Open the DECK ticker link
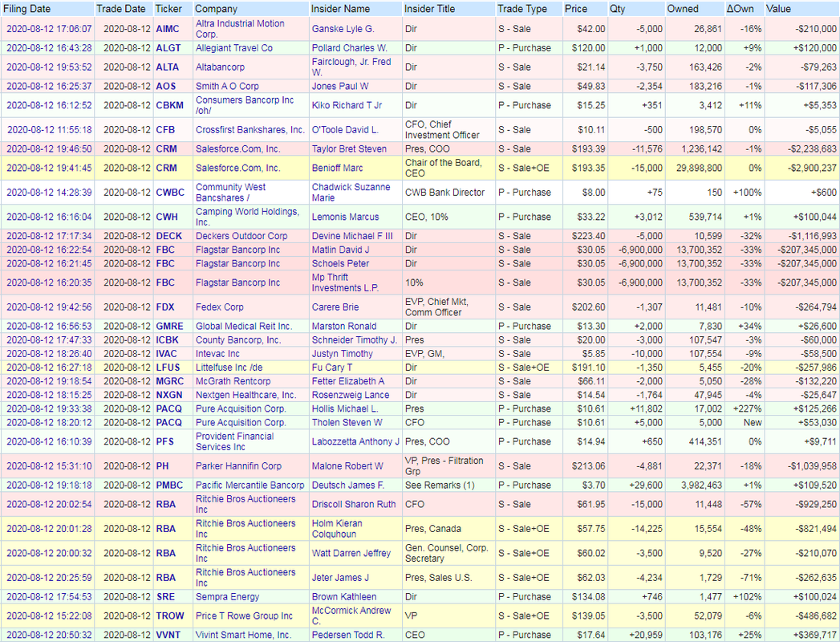 click(169, 236)
